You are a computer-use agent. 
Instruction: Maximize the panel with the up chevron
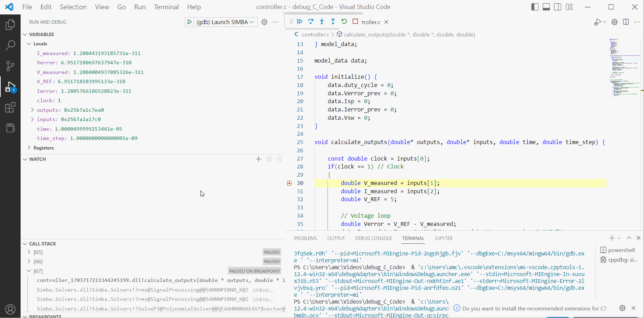629,238
